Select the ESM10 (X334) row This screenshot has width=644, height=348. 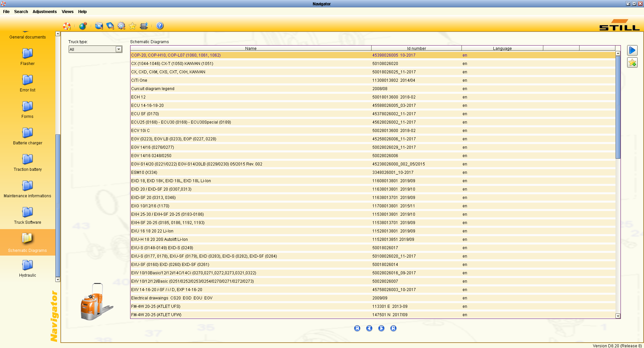(x=373, y=172)
